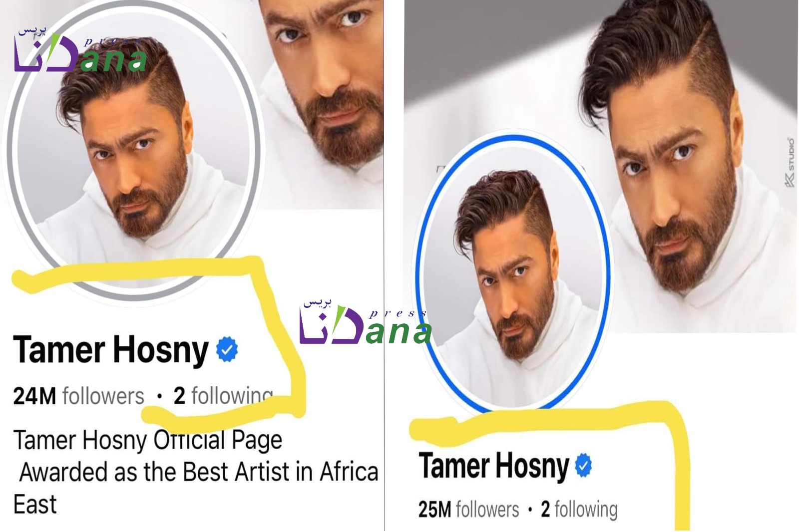Open the 25M followers list
799x532 pixels.
[x=469, y=510]
